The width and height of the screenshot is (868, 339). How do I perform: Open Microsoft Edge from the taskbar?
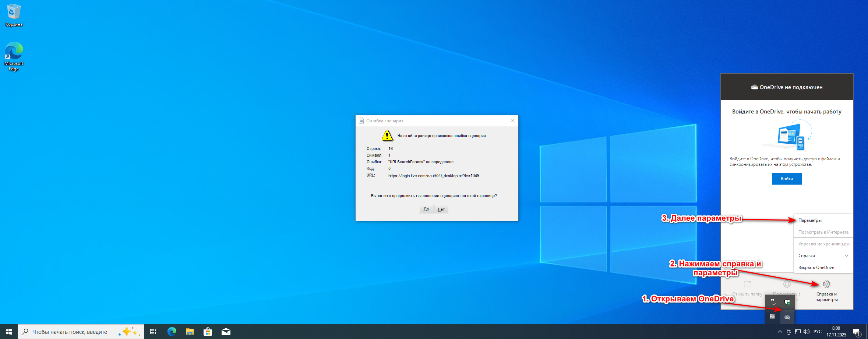(172, 332)
